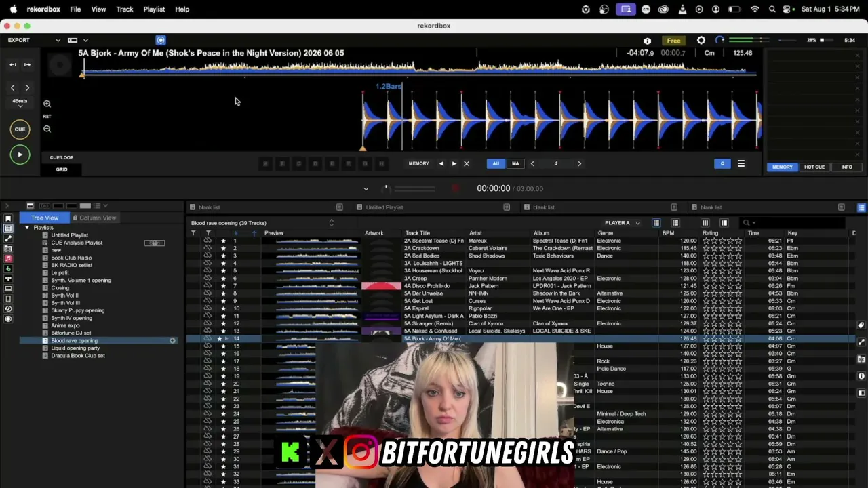Open the Histories icon in sidebar
Viewport: 868px width, 488px height.
[8, 309]
